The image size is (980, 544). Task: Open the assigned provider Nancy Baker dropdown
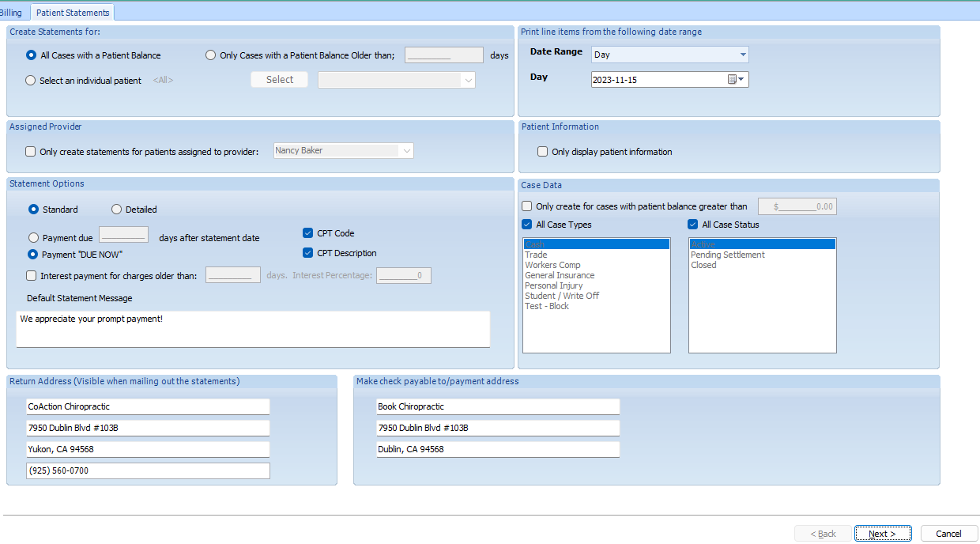[407, 150]
